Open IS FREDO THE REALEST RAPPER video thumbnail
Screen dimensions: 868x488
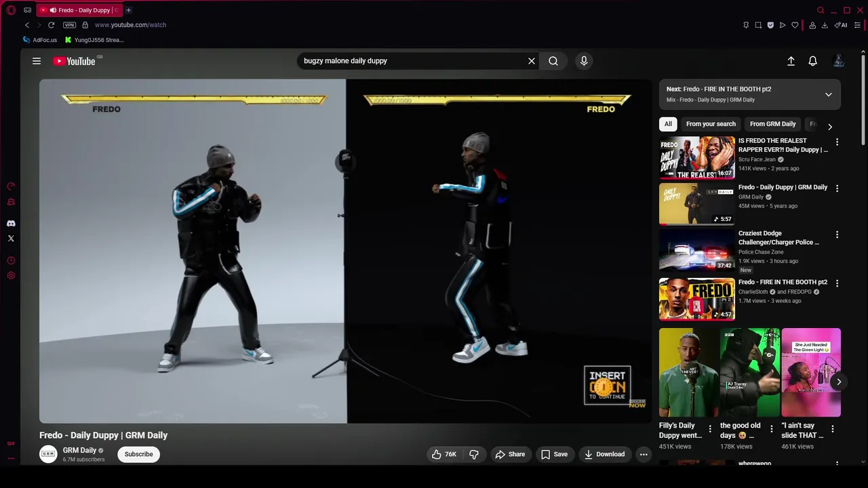pyautogui.click(x=697, y=157)
